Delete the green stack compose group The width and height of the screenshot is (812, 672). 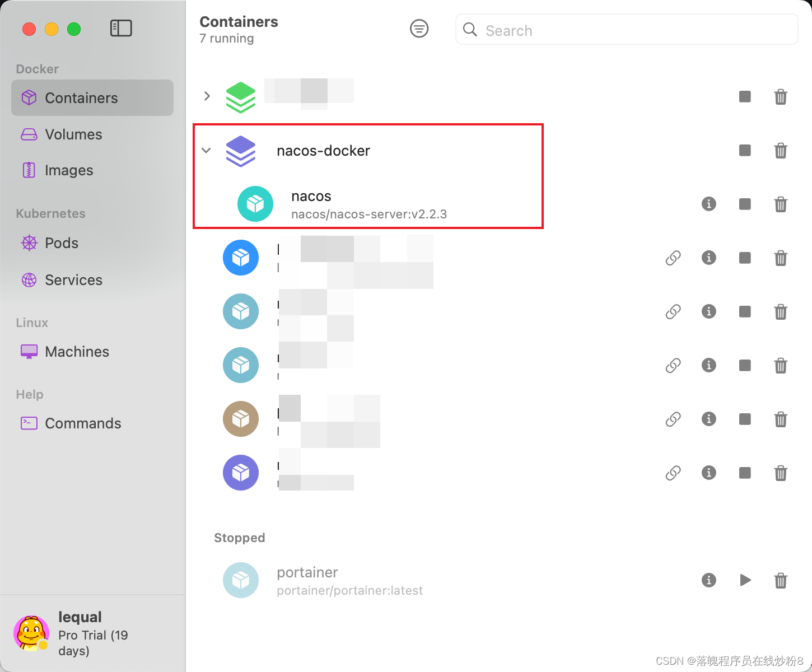[x=781, y=97]
